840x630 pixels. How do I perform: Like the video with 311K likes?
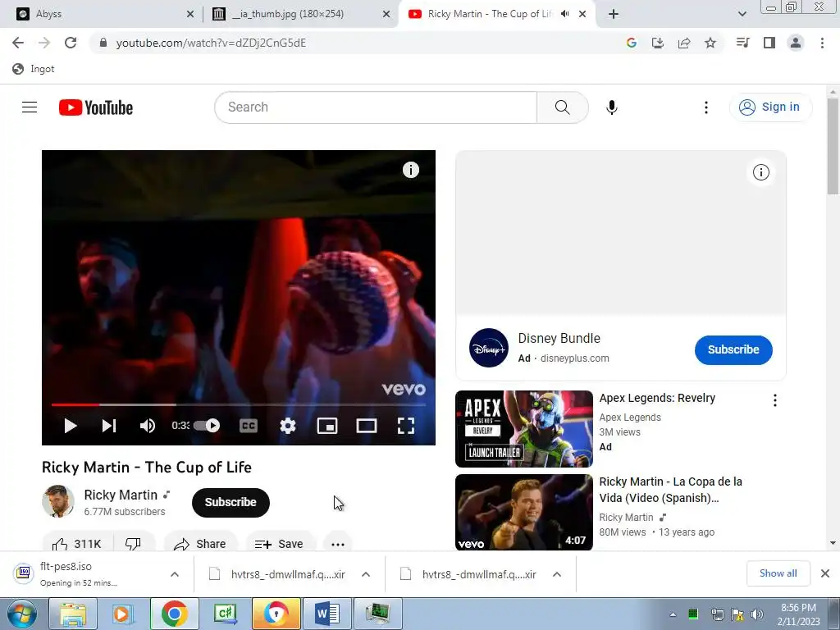[x=78, y=541]
